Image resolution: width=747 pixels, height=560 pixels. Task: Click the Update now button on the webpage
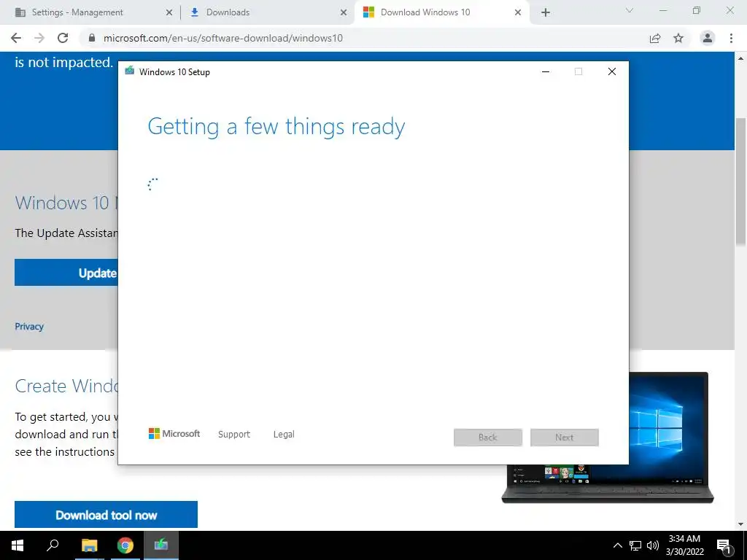[66, 273]
